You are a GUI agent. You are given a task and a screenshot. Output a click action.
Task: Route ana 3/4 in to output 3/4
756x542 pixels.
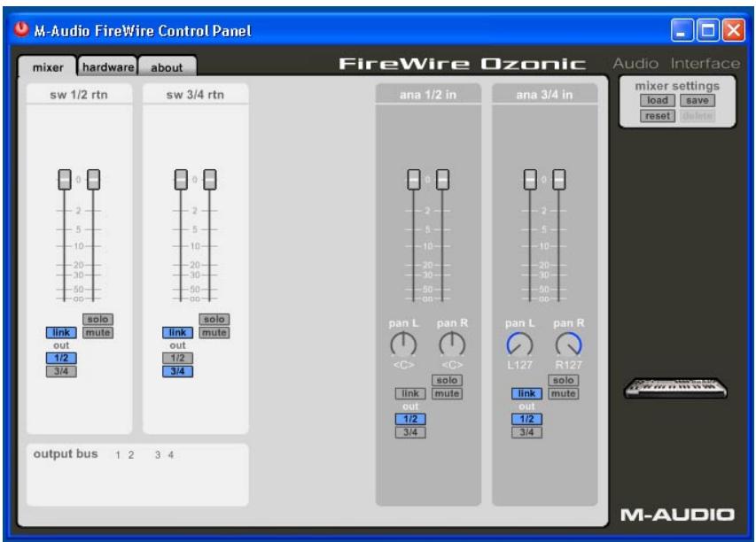[x=526, y=432]
